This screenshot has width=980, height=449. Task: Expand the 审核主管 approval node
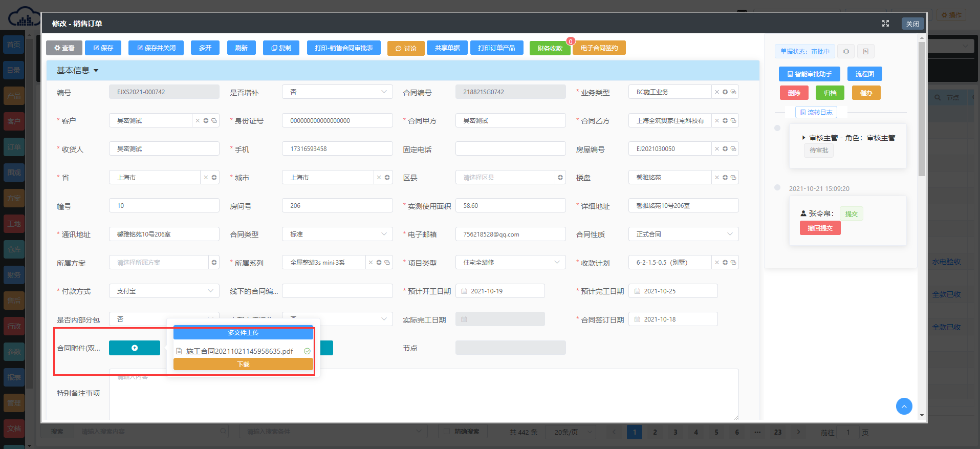coord(803,138)
